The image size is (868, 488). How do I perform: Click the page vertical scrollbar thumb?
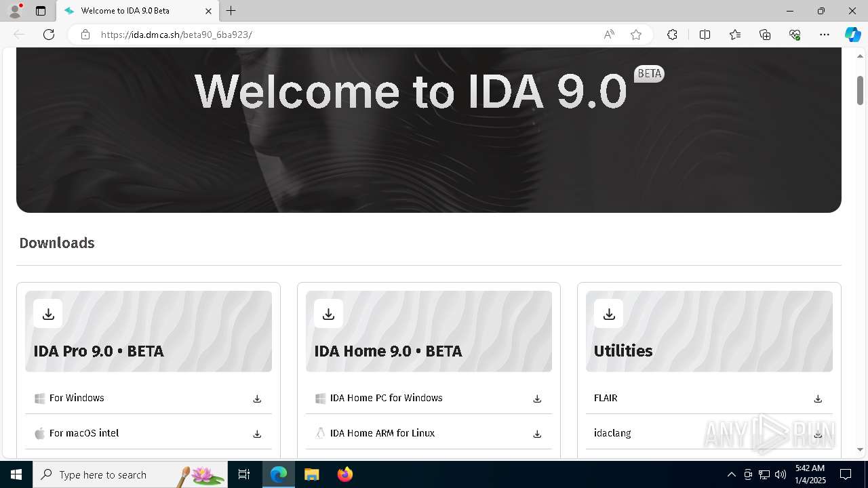[860, 91]
